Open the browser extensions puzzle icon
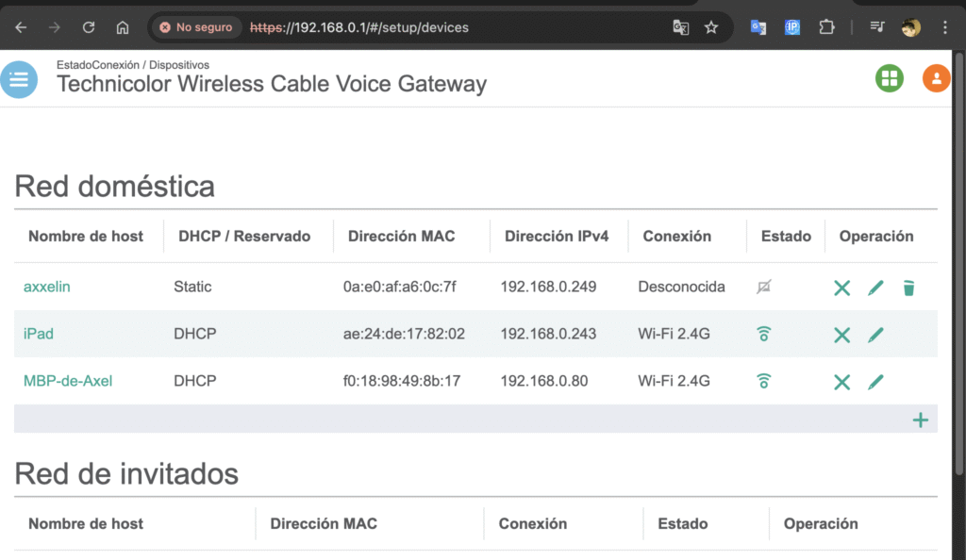 pyautogui.click(x=826, y=27)
